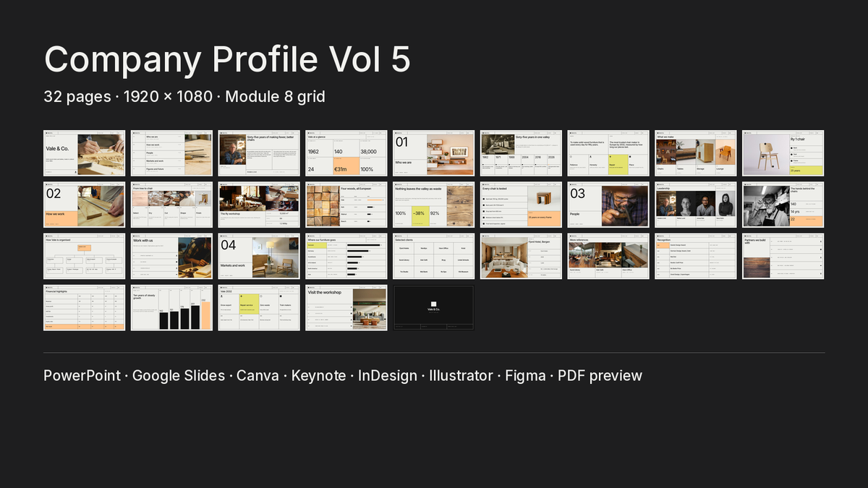Select the values slide with yellow Repair cell
The image size is (868, 488).
(x=608, y=153)
